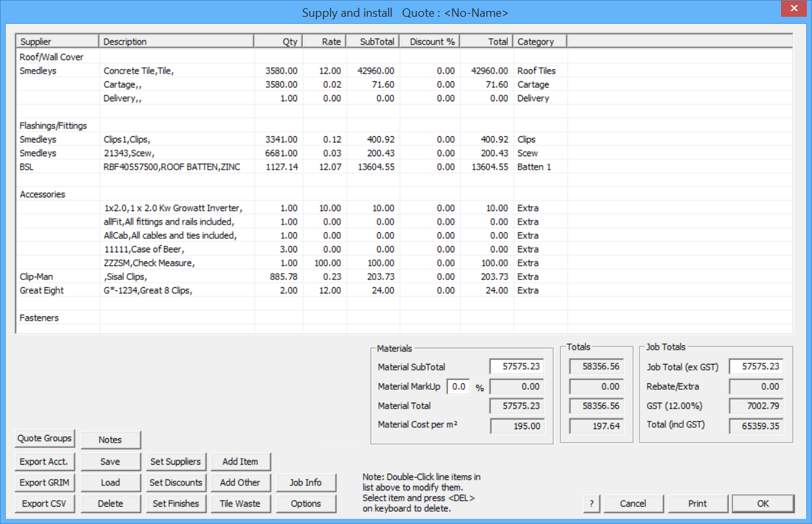
Task: Select All fittings and rails included item
Action: 404,221
